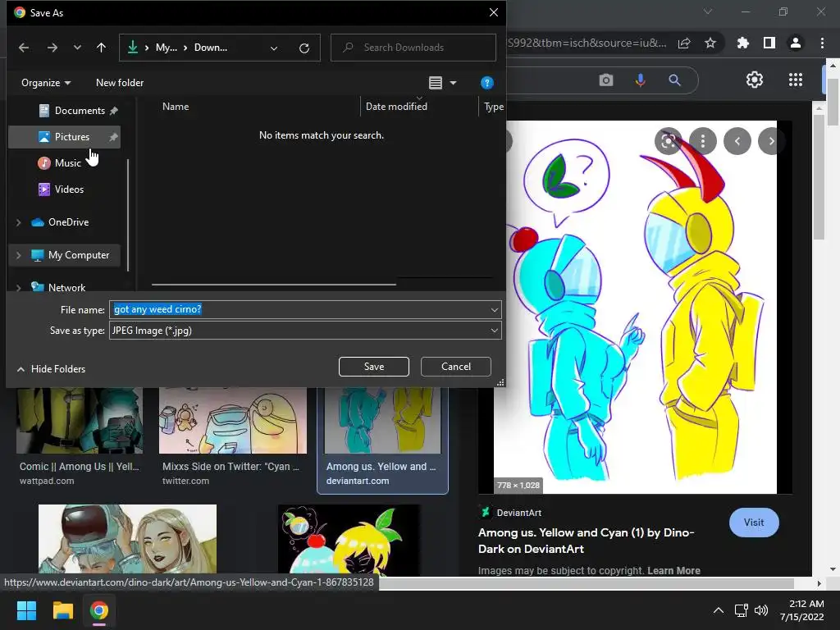Show previous image in preview
The image size is (840, 630).
(x=737, y=141)
